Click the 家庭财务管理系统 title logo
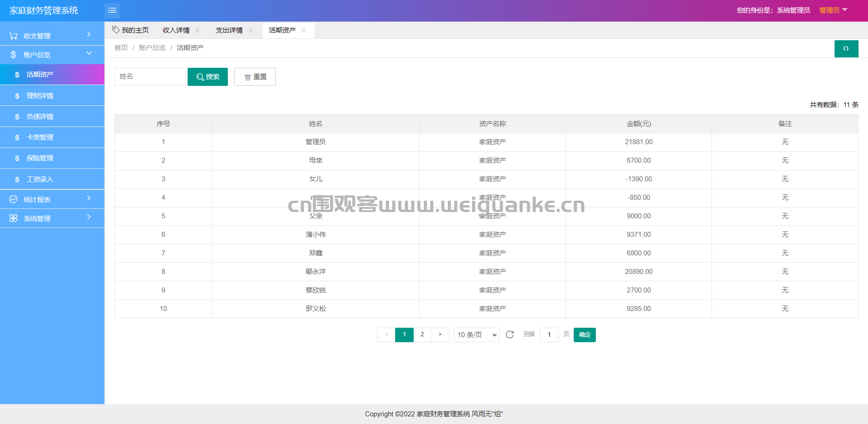Screen dimensions: 868x424 [x=44, y=10]
